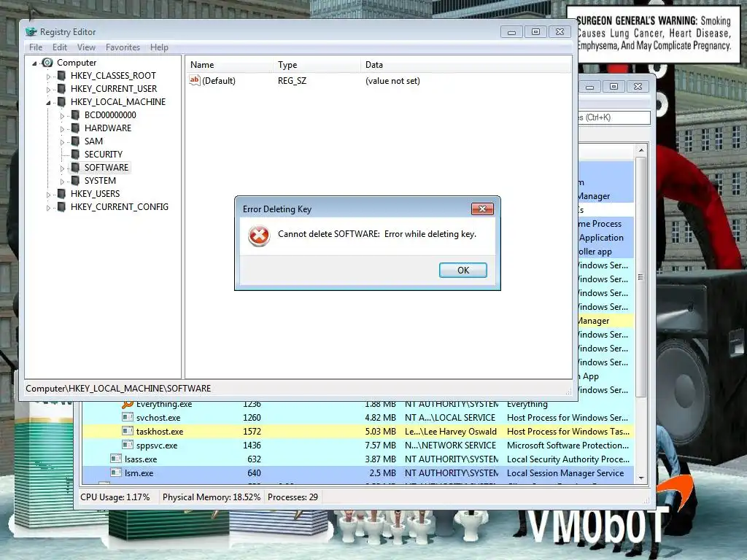The image size is (747, 560).
Task: Select the lsass.exe process name
Action: click(141, 459)
